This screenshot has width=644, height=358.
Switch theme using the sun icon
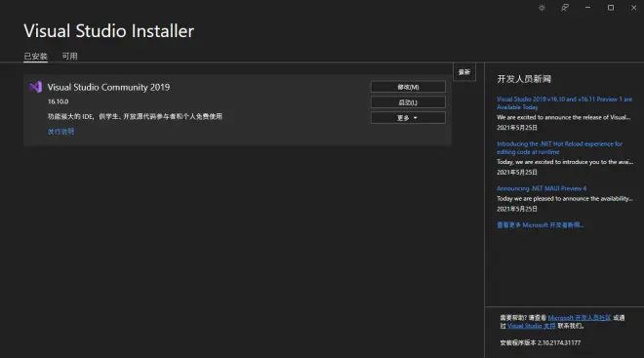tap(542, 8)
